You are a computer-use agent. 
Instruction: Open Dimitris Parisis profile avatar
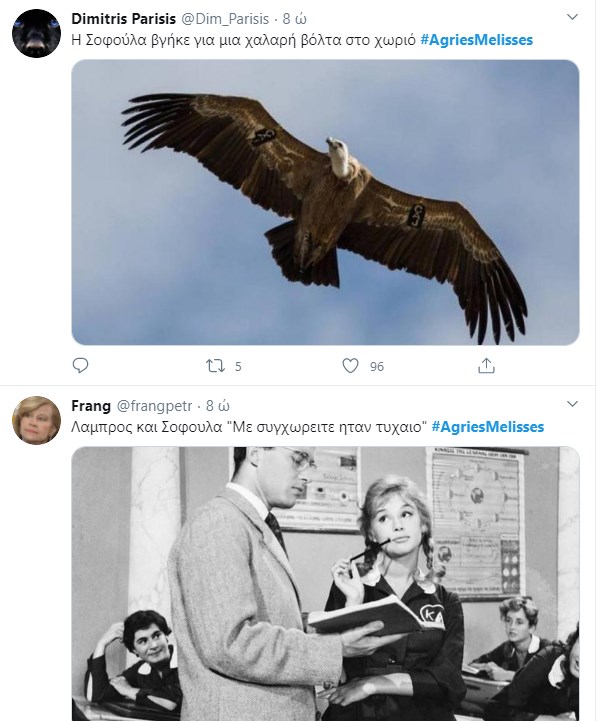36,33
